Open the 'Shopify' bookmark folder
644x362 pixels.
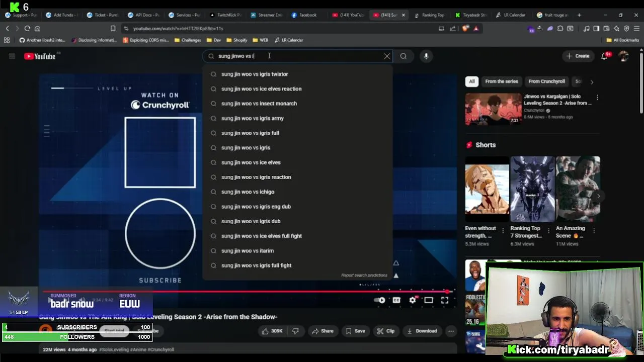tap(236, 40)
